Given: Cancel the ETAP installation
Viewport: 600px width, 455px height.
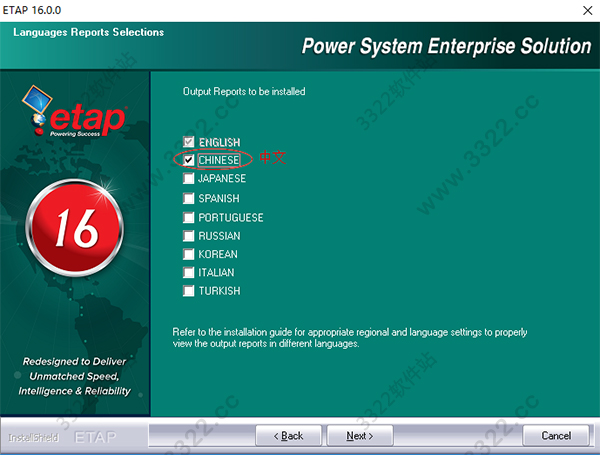Looking at the screenshot, I should [556, 435].
